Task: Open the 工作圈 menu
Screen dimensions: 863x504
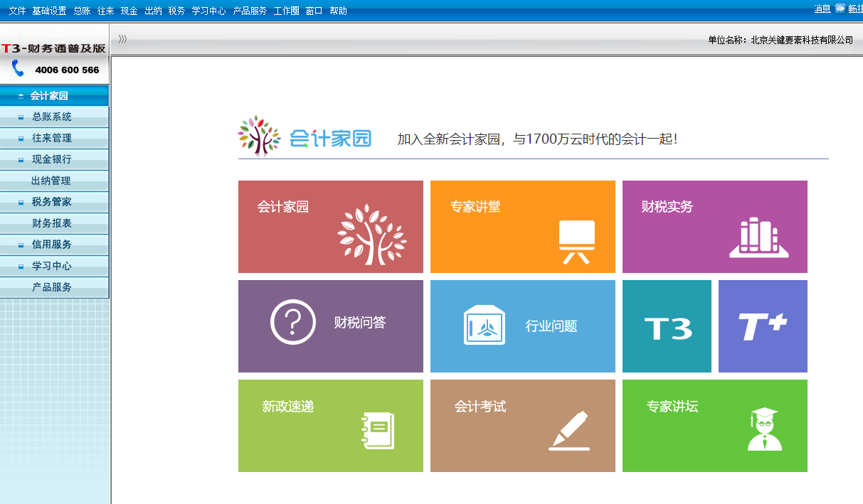Action: 286,11
